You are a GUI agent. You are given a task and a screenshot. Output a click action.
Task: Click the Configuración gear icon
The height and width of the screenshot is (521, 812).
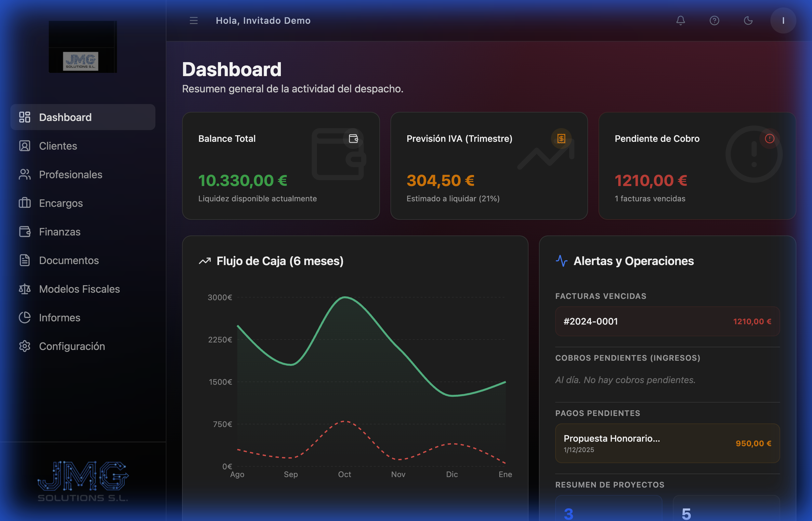point(25,346)
